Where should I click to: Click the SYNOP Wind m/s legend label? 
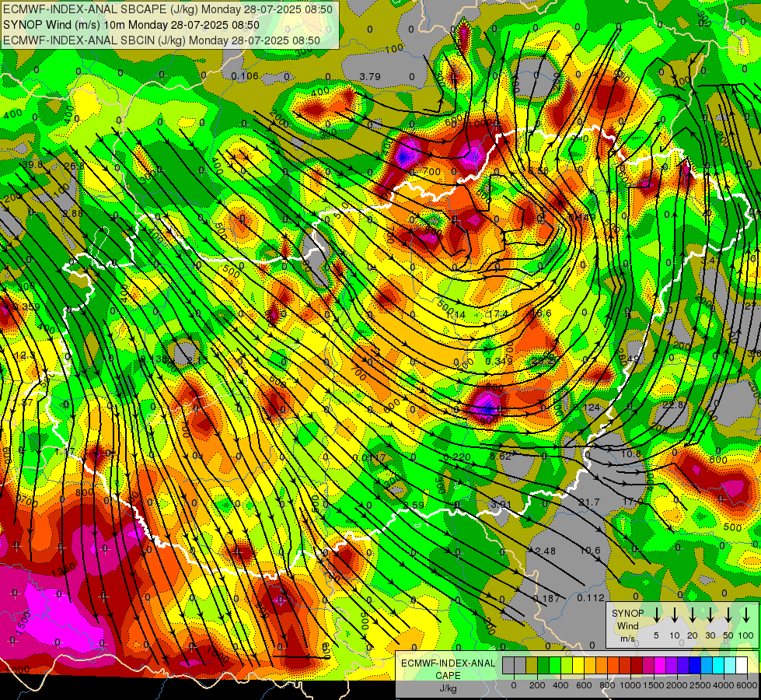click(627, 625)
